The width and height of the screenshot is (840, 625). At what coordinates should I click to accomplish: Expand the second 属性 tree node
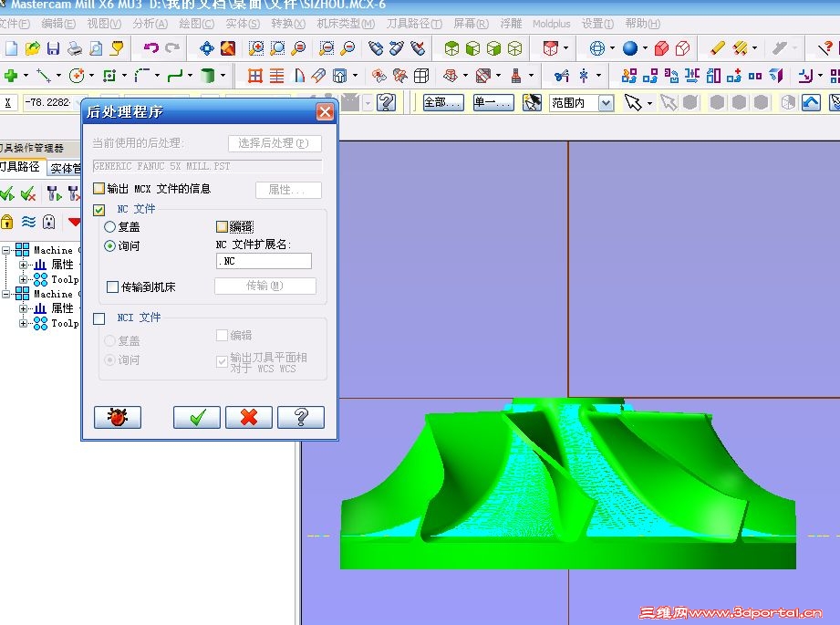pos(23,308)
